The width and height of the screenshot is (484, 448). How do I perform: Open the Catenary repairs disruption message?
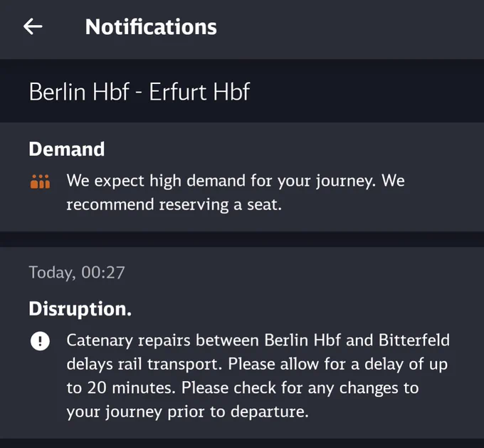pyautogui.click(x=258, y=376)
